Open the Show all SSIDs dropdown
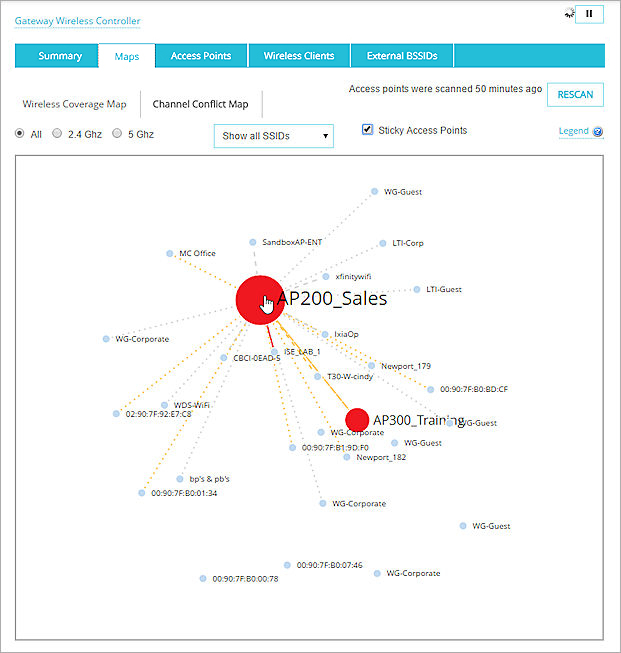The height and width of the screenshot is (653, 621). [274, 136]
